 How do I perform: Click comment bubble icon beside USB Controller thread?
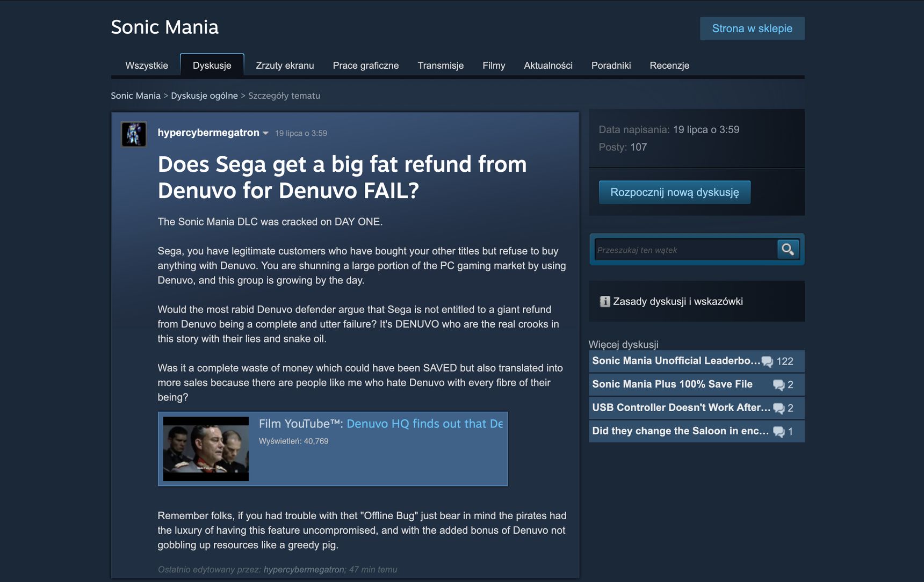pos(778,408)
